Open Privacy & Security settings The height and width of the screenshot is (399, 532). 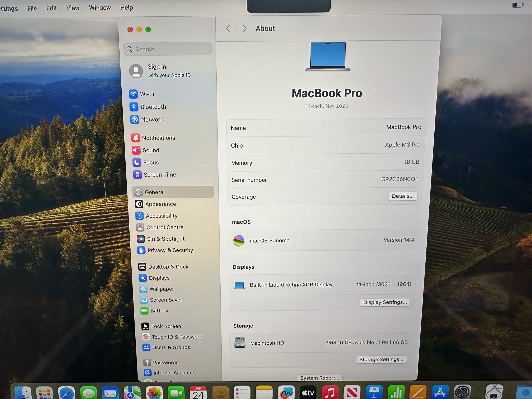[x=165, y=250]
